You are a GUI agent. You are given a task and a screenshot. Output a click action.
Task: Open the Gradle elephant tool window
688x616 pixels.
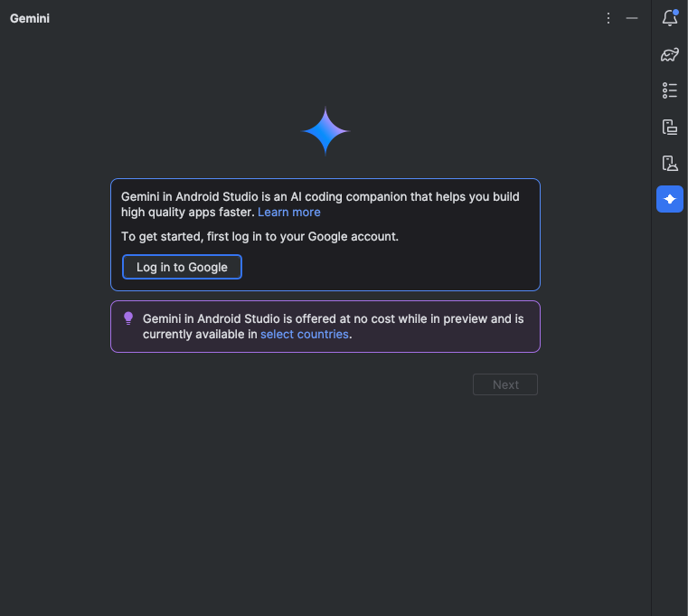(670, 54)
